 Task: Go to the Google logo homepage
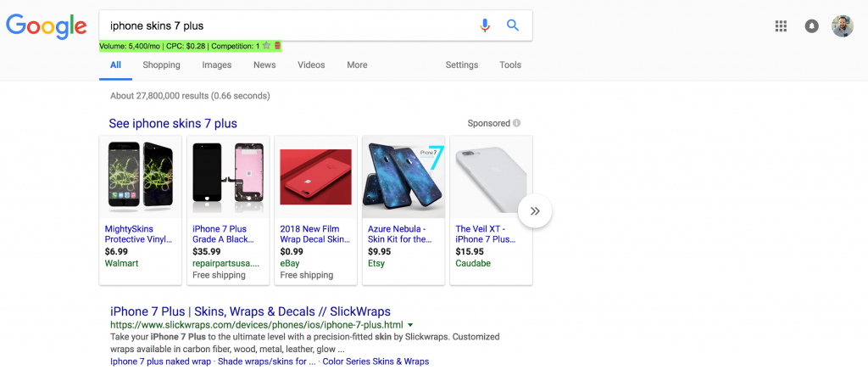point(46,25)
